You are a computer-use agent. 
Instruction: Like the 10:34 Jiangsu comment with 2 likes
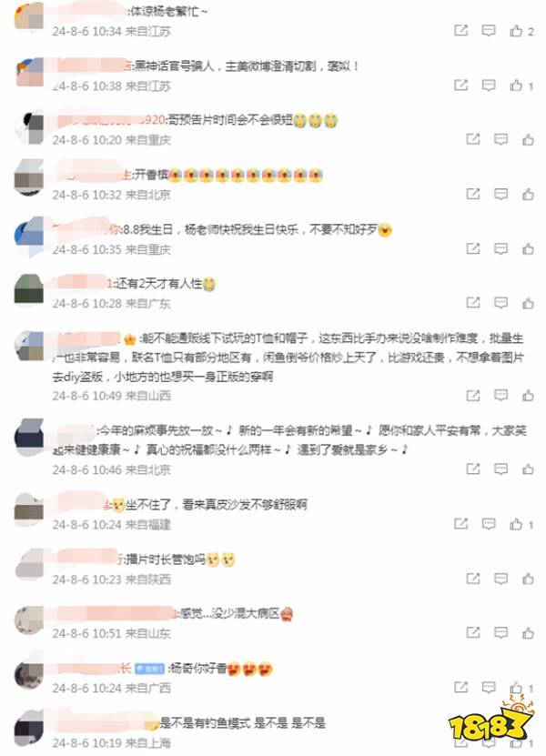521,31
